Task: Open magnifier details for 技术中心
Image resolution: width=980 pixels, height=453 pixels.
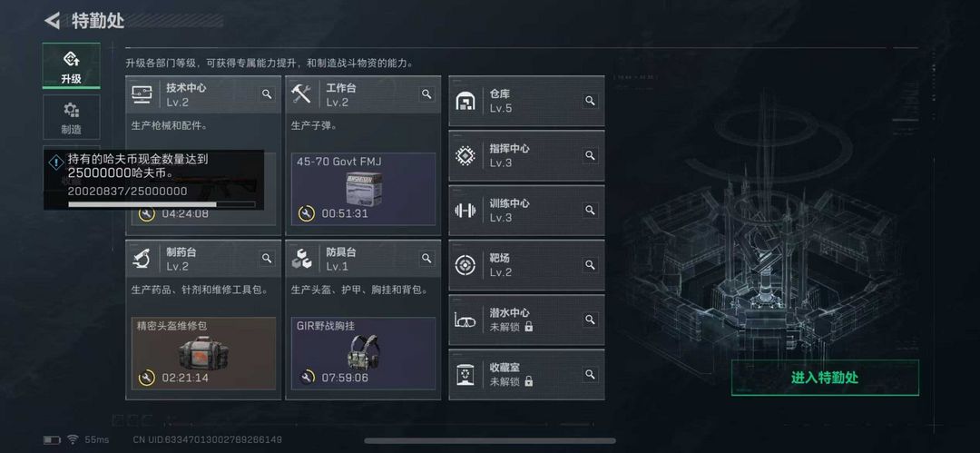Action: pyautogui.click(x=267, y=94)
